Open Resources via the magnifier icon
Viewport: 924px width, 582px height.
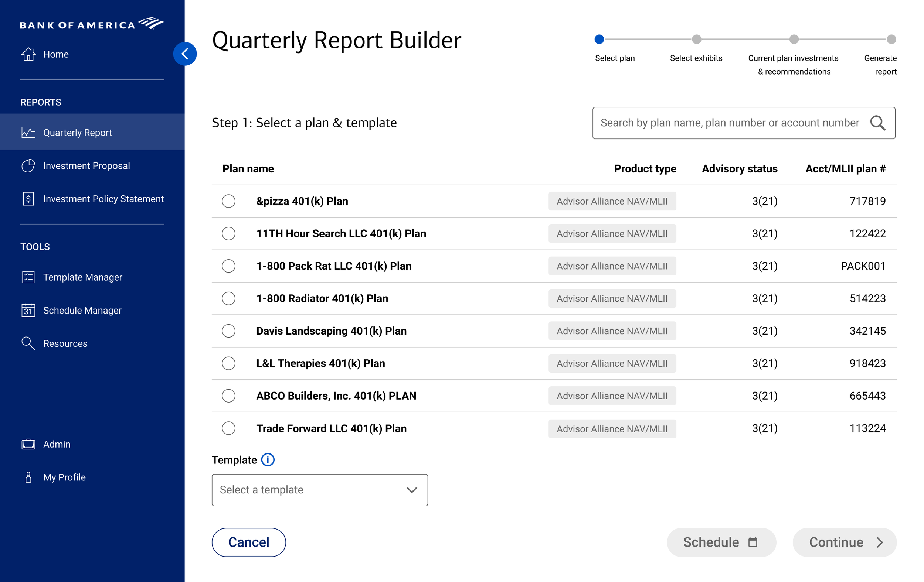[x=28, y=343]
